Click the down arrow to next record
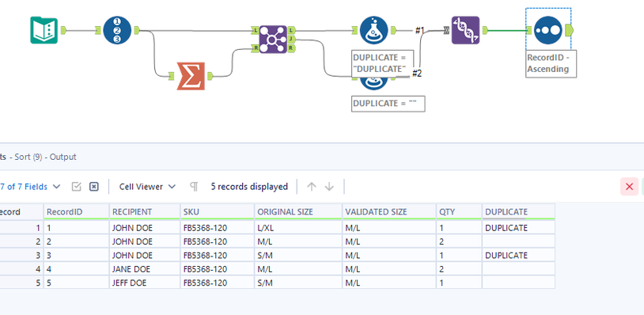644x315 pixels. click(329, 187)
